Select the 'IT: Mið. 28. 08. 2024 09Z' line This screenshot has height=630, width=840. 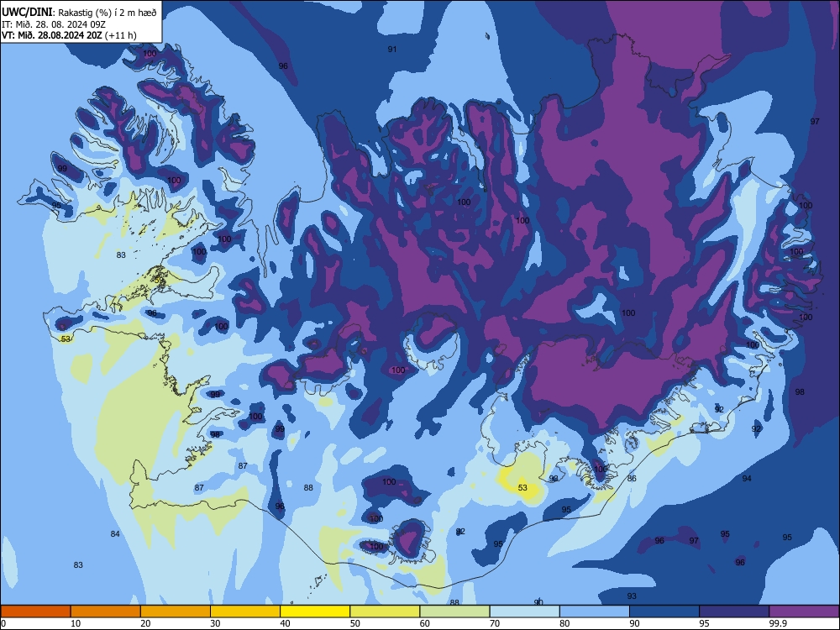(x=52, y=24)
